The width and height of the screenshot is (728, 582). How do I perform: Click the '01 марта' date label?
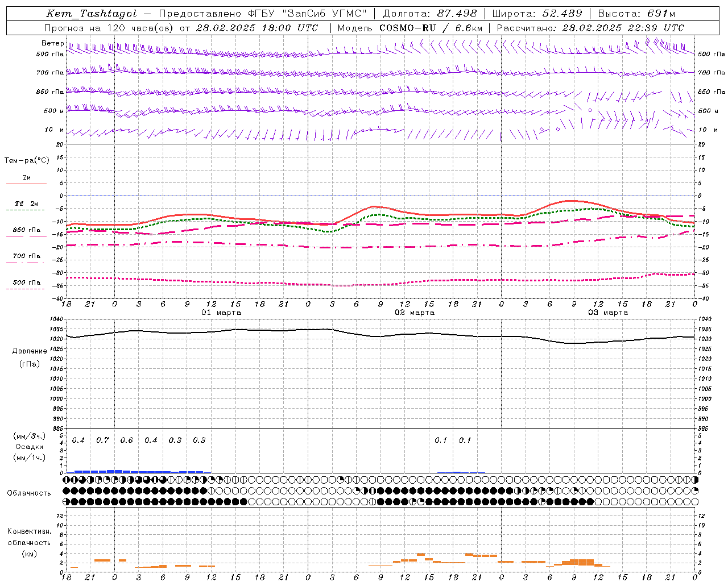[221, 313]
